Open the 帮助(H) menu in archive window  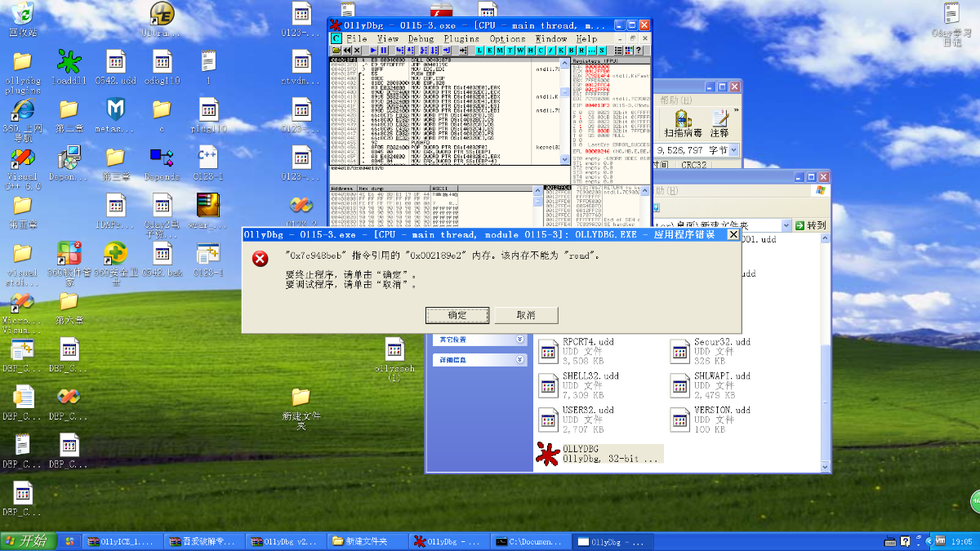pos(675,100)
